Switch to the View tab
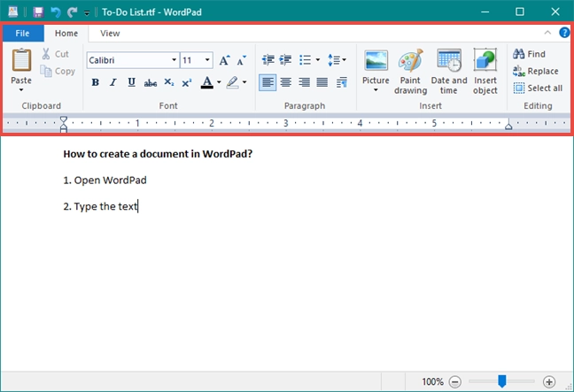The height and width of the screenshot is (392, 574). 110,34
